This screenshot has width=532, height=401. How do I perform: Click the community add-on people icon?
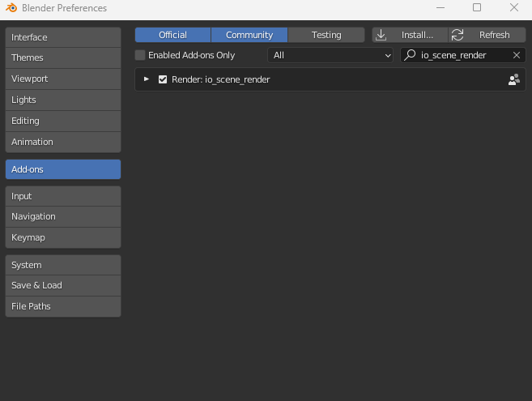(513, 79)
